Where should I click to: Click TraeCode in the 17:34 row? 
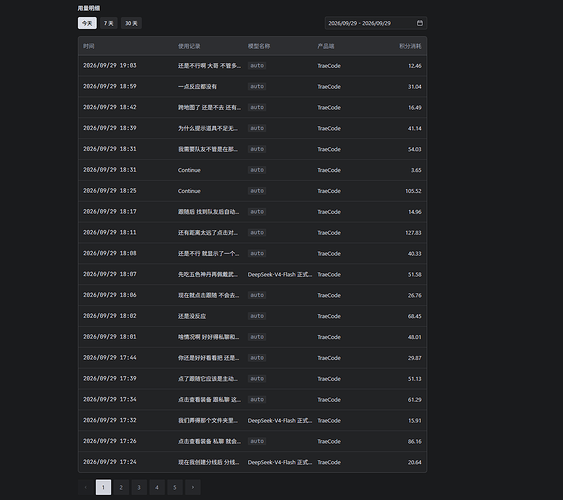point(329,399)
